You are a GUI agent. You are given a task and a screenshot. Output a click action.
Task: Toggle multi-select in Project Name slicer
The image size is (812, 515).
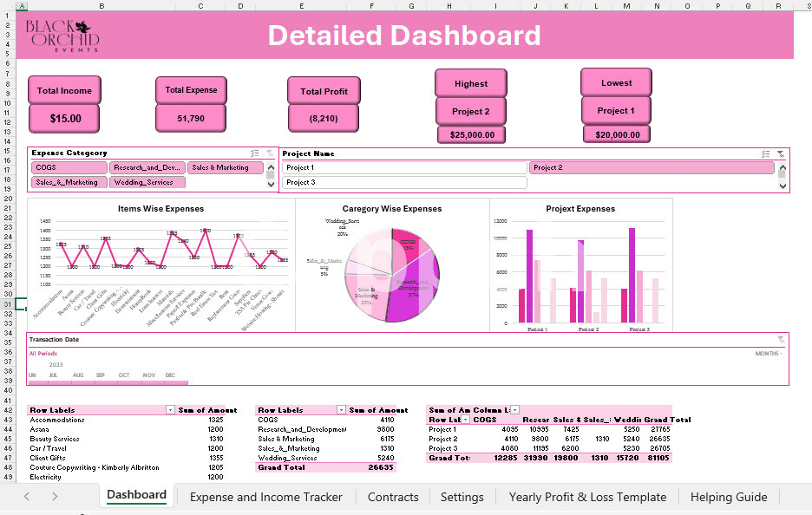tap(765, 153)
